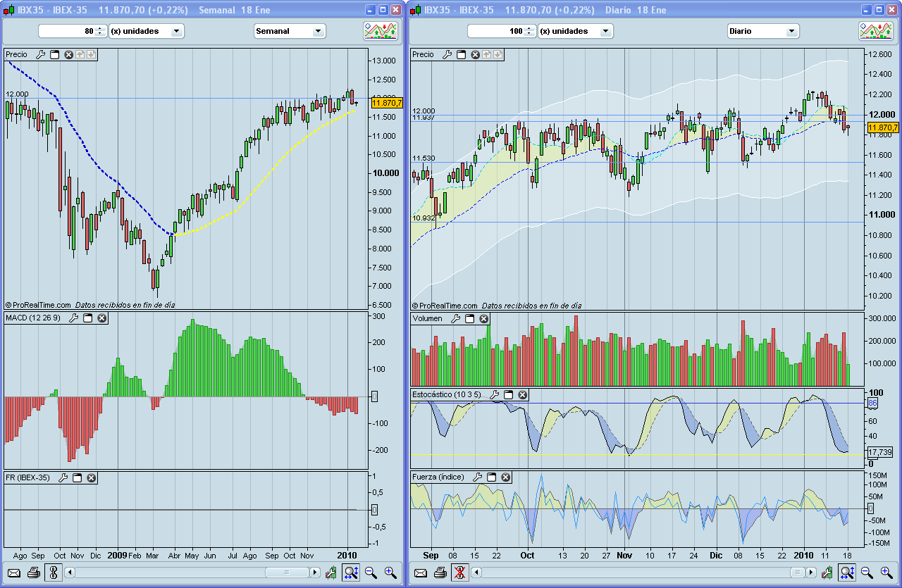Maximize the Volumen panel

pyautogui.click(x=470, y=318)
